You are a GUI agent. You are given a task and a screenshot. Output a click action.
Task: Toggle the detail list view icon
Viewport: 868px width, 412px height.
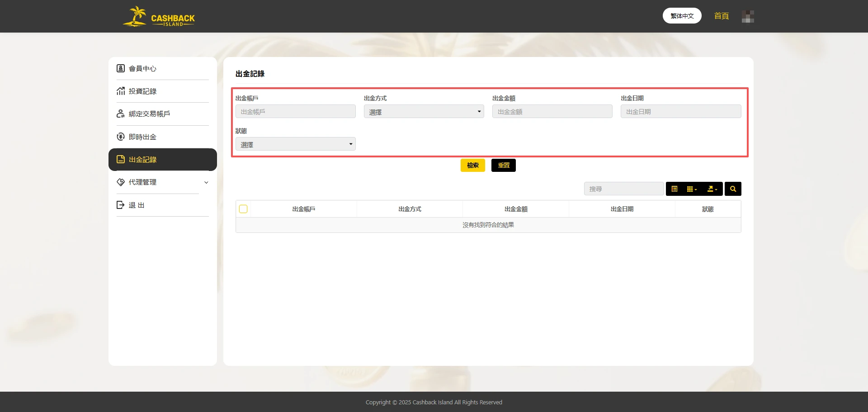tap(675, 189)
